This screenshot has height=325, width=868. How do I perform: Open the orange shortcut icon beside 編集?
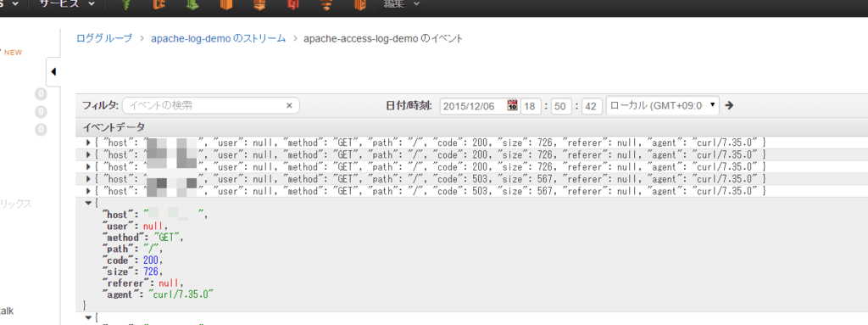pos(360,5)
